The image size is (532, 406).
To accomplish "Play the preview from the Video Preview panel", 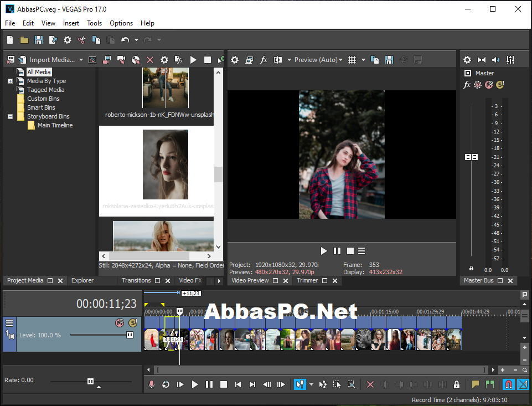I will coord(323,251).
